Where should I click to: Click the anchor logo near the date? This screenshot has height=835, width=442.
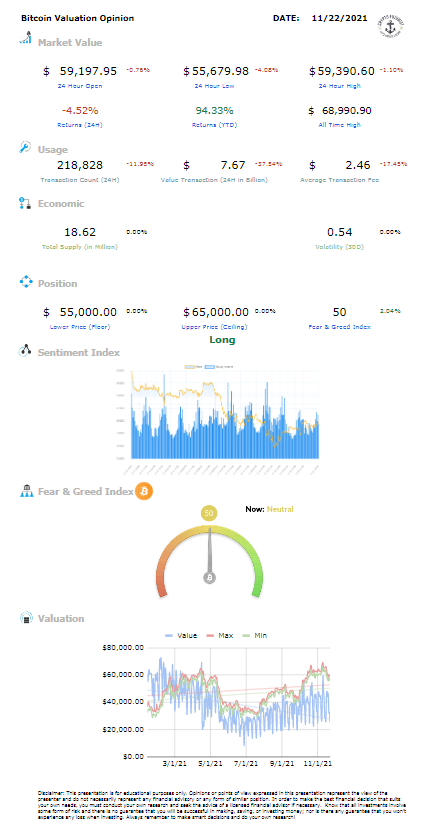(390, 25)
